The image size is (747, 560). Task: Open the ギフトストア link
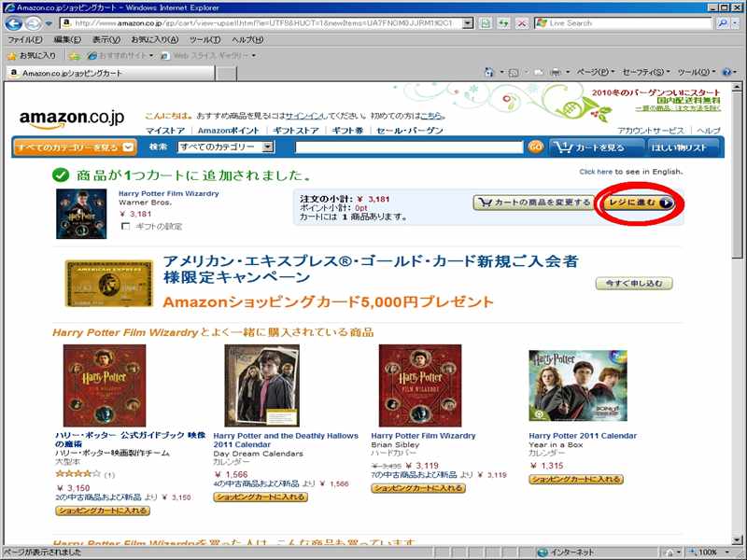295,131
